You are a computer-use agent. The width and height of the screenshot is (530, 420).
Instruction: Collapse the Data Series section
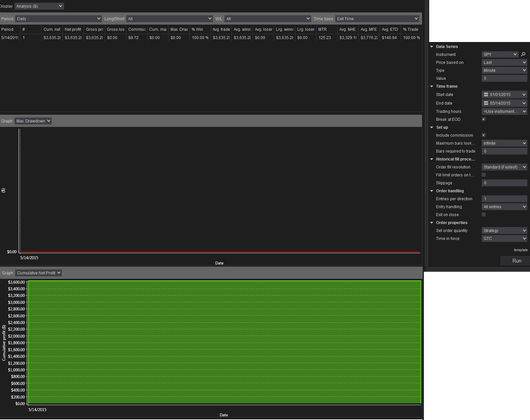coord(432,47)
